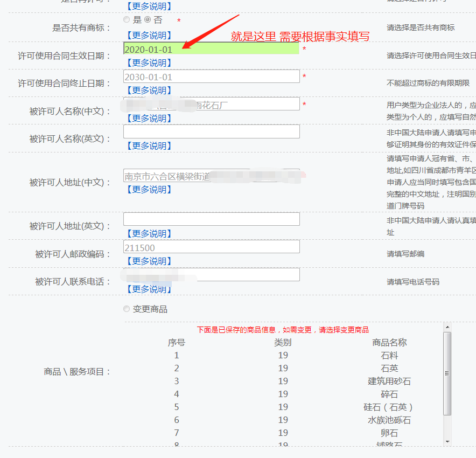
Task: Click the hint 请选择是否共有商标
Action: coord(421,27)
